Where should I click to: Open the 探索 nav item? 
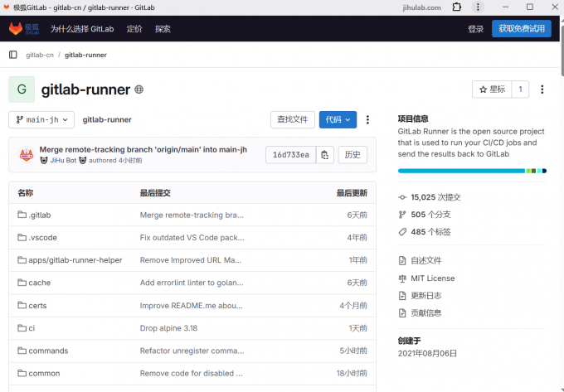pyautogui.click(x=163, y=29)
